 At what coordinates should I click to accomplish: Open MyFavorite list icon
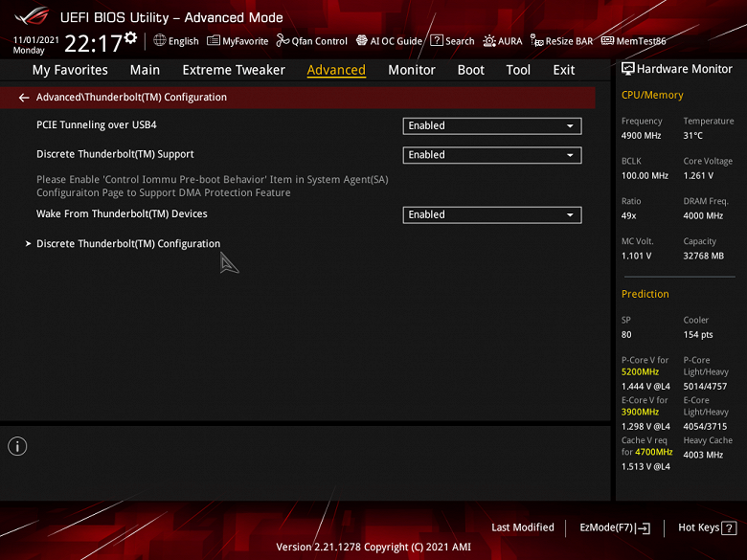pyautogui.click(x=214, y=40)
